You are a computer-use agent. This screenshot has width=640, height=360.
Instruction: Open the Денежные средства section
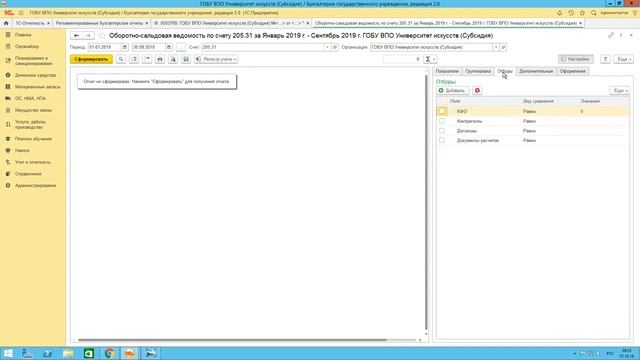pyautogui.click(x=35, y=76)
